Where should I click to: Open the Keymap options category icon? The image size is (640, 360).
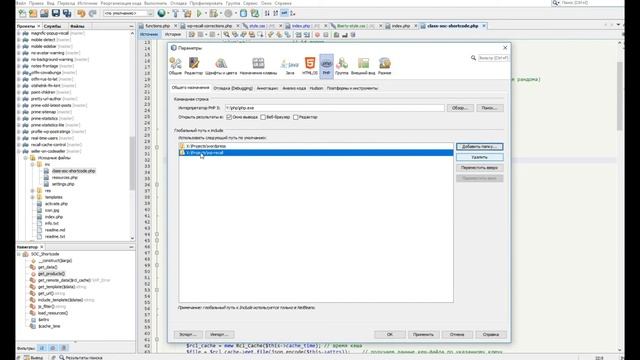click(x=258, y=66)
